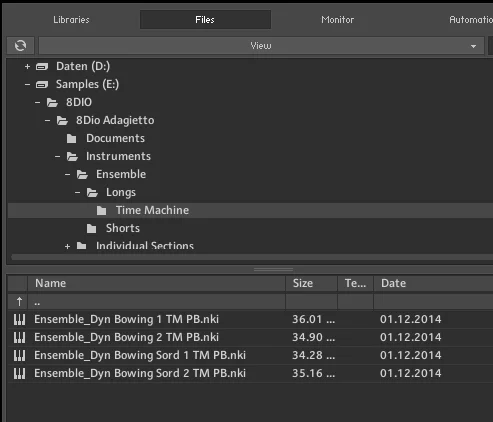Open the View dropdown menu
493x422 pixels.
261,45
